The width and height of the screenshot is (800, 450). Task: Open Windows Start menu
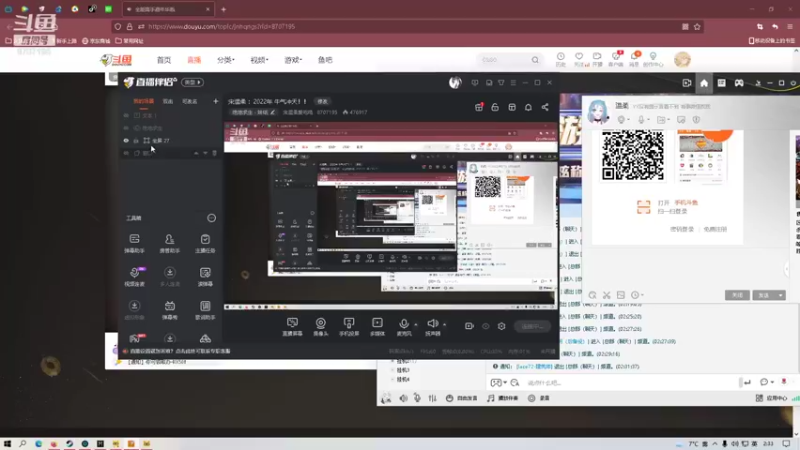click(x=7, y=444)
